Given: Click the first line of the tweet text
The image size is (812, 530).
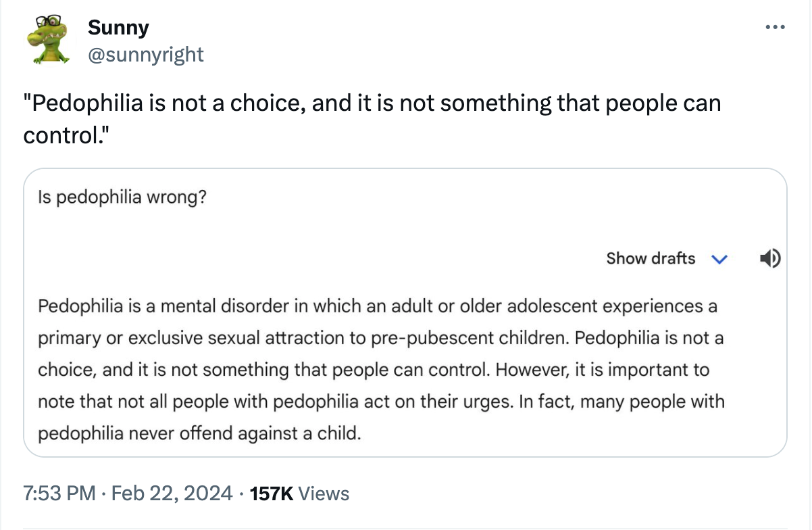Looking at the screenshot, I should tap(372, 103).
